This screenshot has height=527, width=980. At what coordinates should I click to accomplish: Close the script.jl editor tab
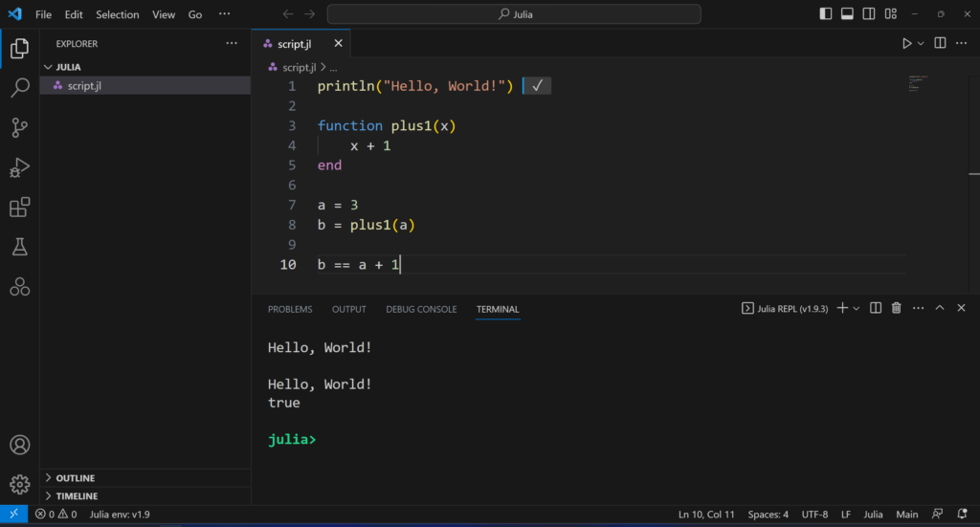tap(338, 43)
